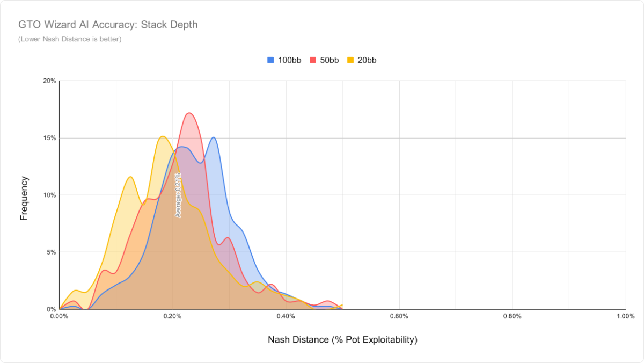Click the yellow 20bb legend swatch
This screenshot has width=644, height=363.
click(350, 60)
